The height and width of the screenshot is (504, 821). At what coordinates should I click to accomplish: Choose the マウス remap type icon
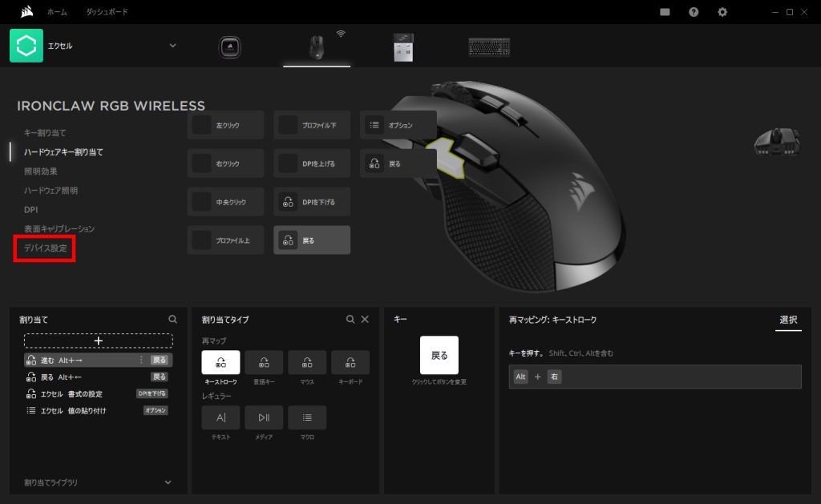pyautogui.click(x=307, y=362)
